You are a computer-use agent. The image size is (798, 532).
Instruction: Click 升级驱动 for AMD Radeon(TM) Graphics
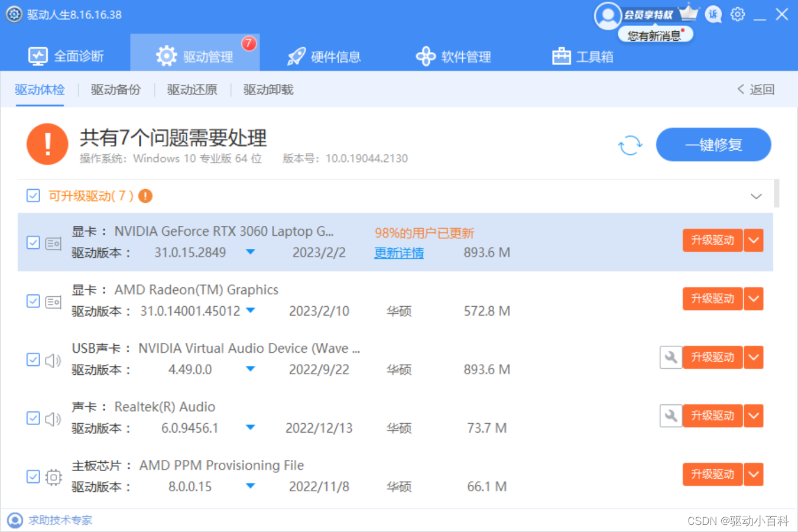pyautogui.click(x=712, y=299)
